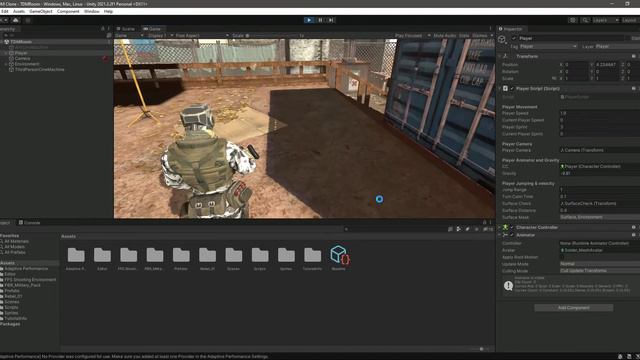Toggle the Player Script component checkbox
The width and height of the screenshot is (640, 360).
point(512,89)
